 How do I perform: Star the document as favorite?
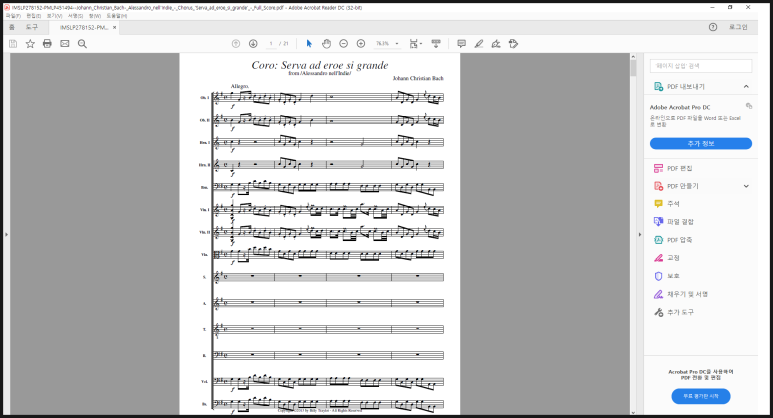point(30,44)
